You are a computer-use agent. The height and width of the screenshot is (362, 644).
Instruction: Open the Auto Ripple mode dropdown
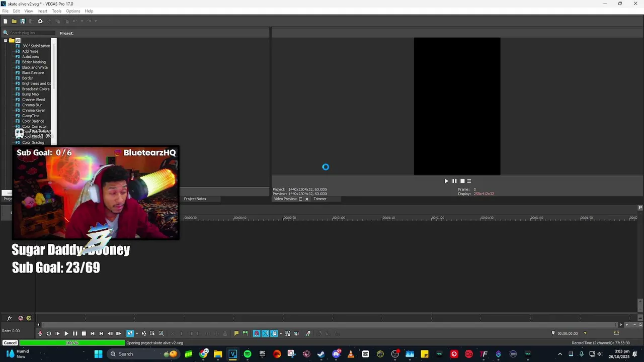[x=280, y=333]
